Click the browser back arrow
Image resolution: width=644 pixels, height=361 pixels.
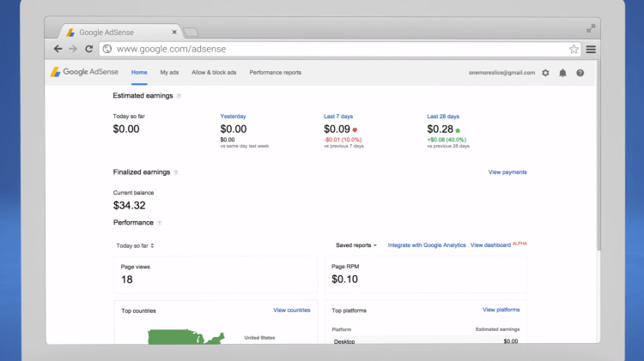pyautogui.click(x=58, y=49)
